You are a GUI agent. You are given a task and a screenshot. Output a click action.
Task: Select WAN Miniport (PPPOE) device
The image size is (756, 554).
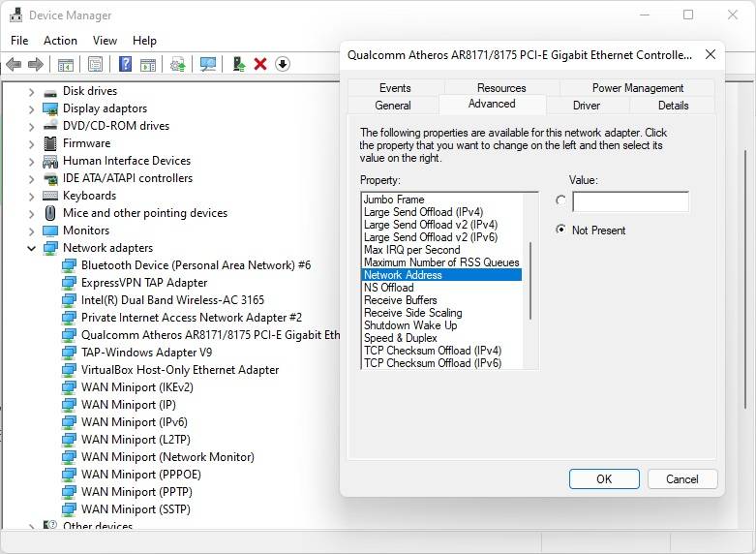pos(140,475)
